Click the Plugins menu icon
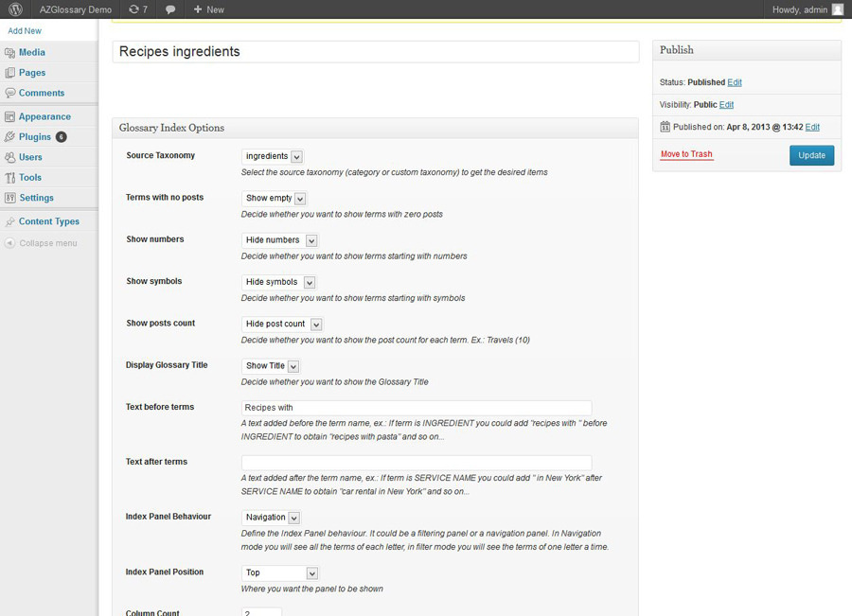This screenshot has height=616, width=852. [x=10, y=137]
